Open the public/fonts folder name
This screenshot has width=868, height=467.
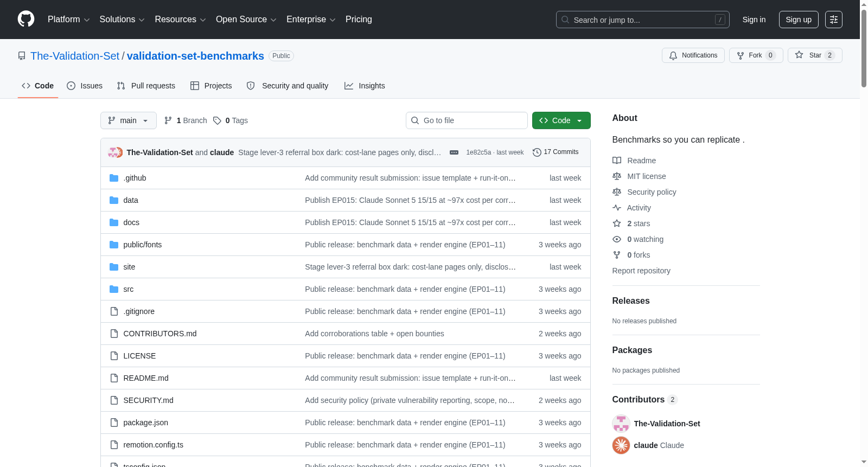(x=143, y=245)
